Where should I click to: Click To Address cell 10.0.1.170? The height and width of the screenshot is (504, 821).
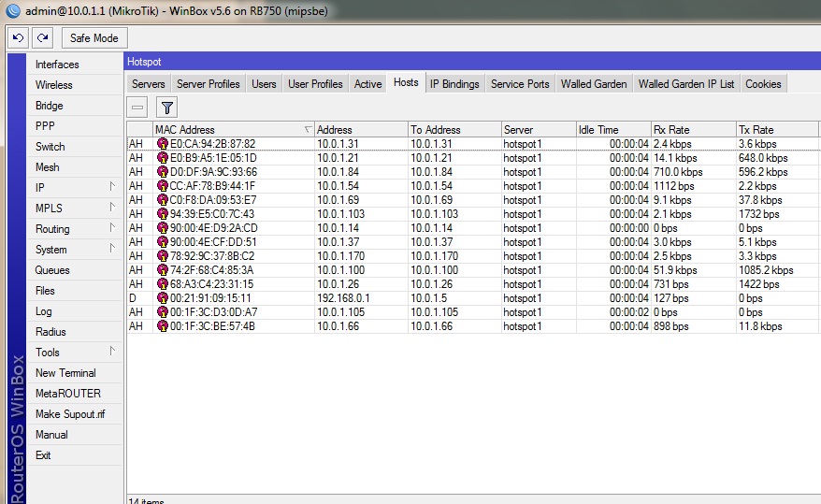coord(435,256)
